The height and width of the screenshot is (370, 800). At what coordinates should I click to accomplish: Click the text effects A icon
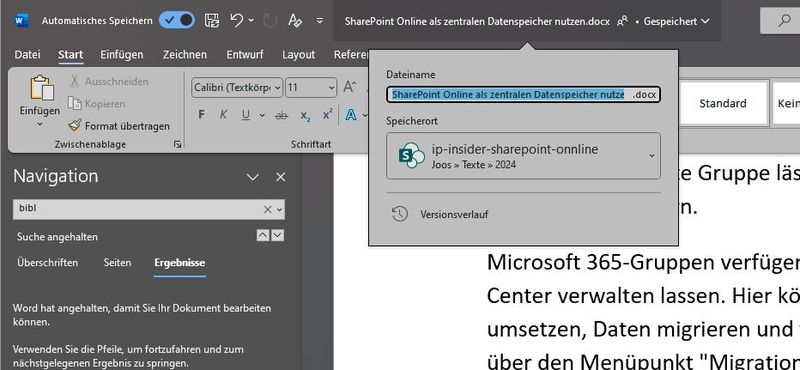tap(351, 115)
